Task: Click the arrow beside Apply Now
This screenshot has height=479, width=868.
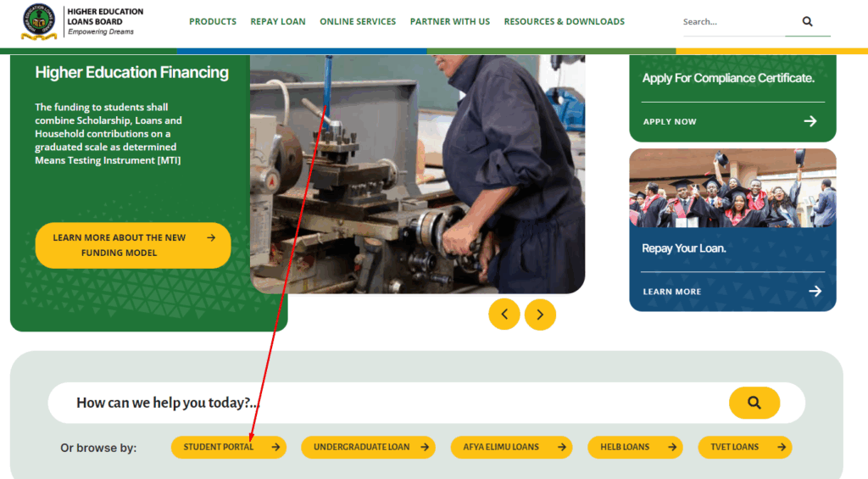Action: [810, 121]
